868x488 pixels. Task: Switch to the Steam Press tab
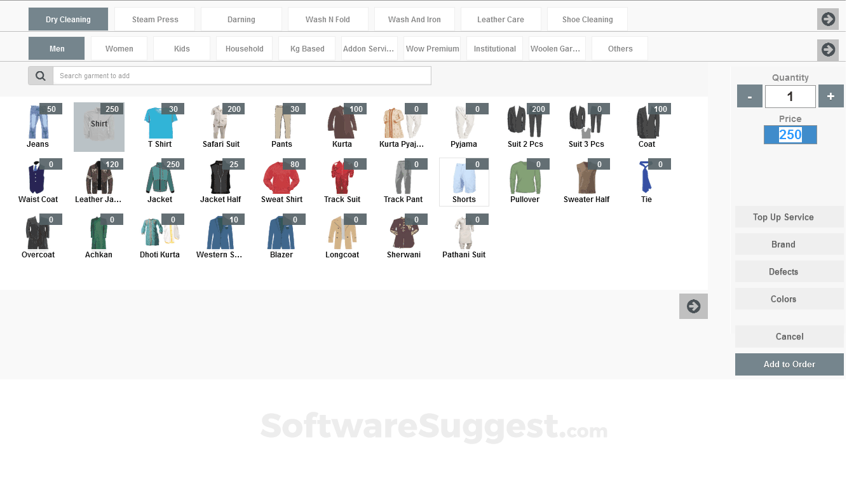154,19
